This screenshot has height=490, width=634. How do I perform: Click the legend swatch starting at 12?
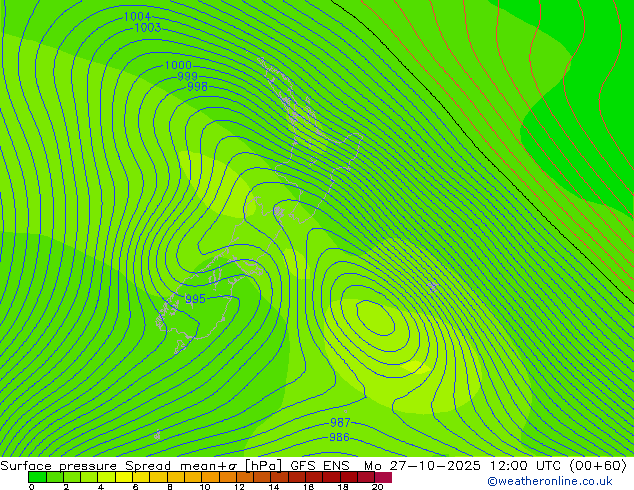pos(245,477)
